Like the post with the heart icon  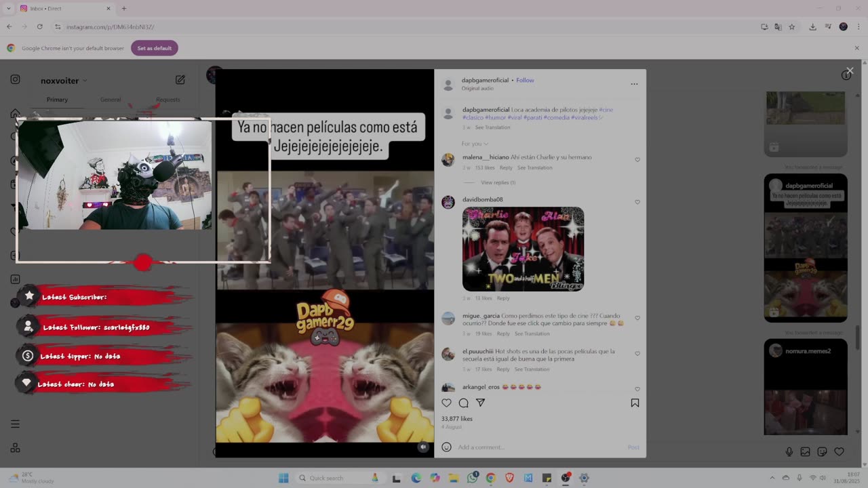(446, 403)
